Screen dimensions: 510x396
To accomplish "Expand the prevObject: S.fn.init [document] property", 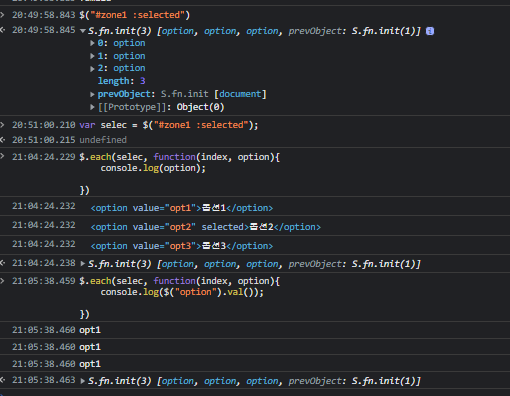I will (92, 94).
